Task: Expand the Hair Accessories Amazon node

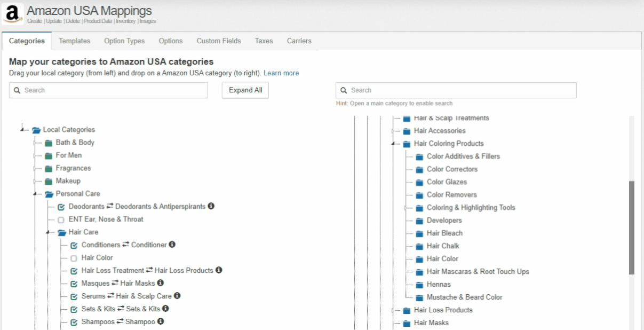Action: pos(393,131)
